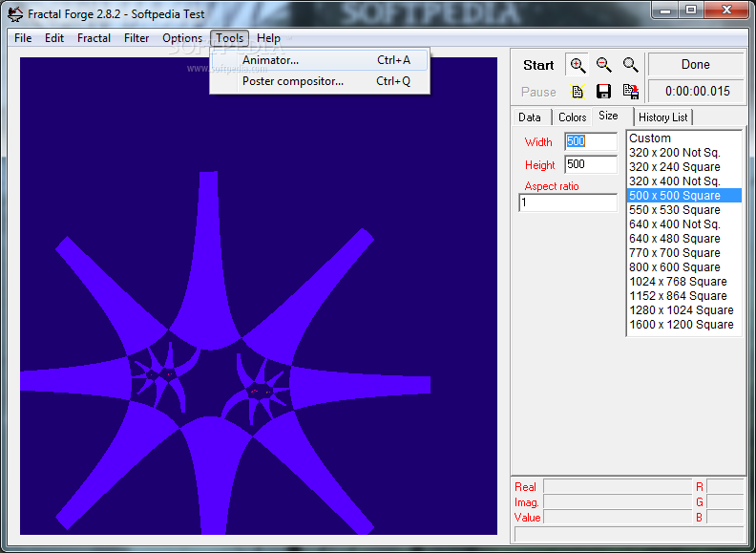Select 800 x 600 Square size
The width and height of the screenshot is (756, 553).
pyautogui.click(x=683, y=267)
